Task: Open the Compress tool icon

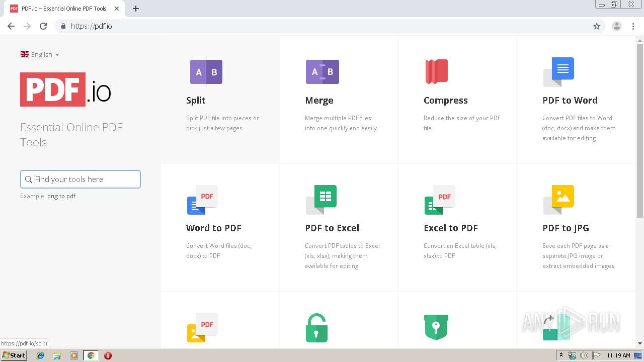Action: pos(437,71)
